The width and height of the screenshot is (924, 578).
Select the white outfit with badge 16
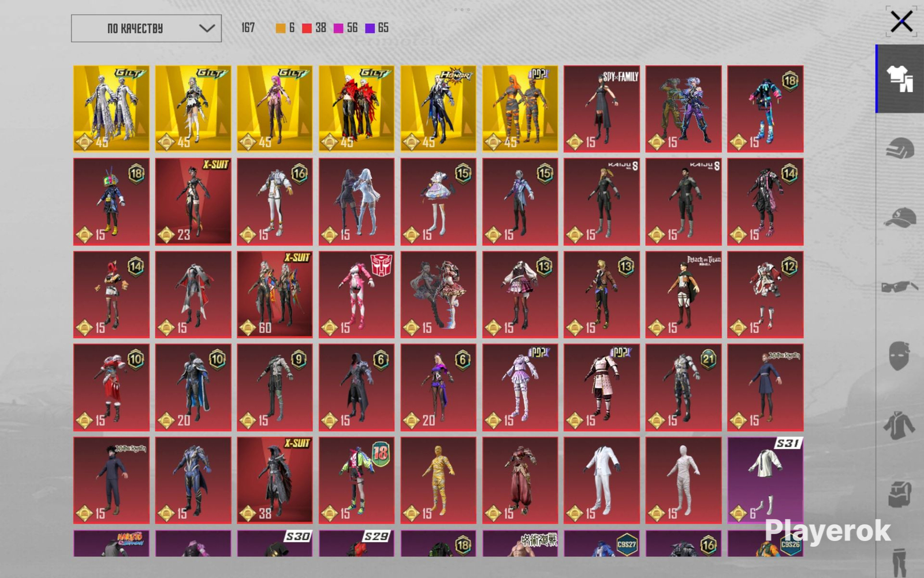click(275, 202)
